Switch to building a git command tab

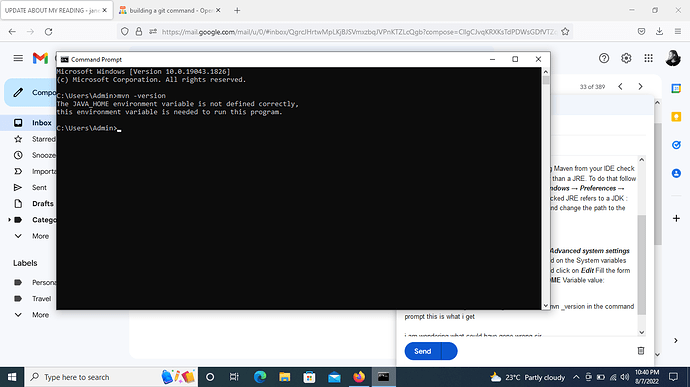point(169,10)
